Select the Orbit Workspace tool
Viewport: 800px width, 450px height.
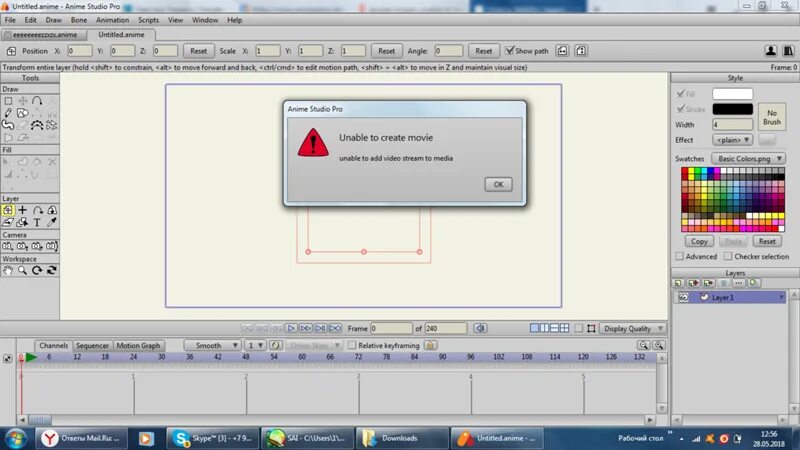point(52,270)
